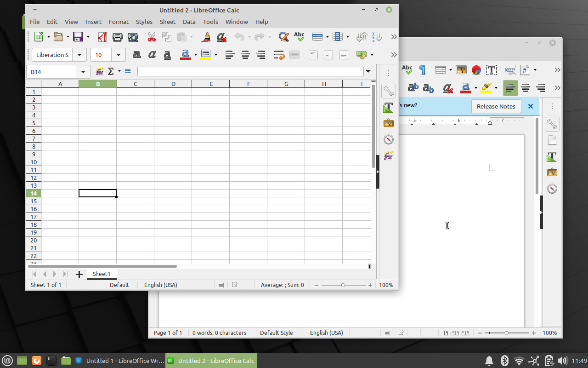The height and width of the screenshot is (368, 588).
Task: Open the Calc Insert menu
Action: point(94,22)
